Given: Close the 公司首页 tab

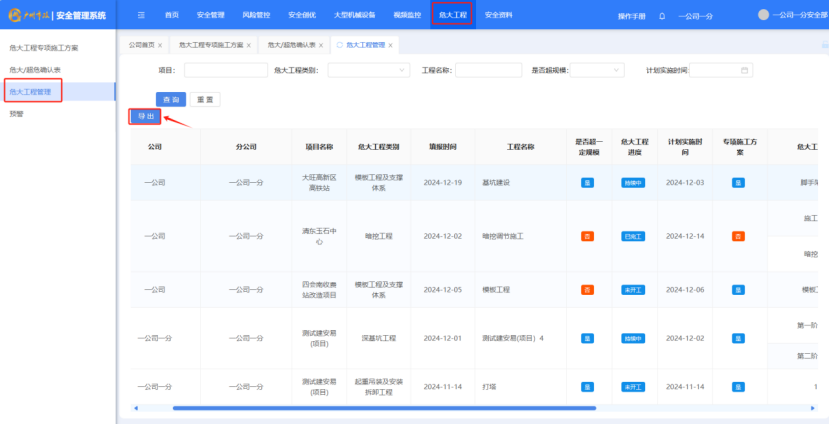Looking at the screenshot, I should click(160, 46).
